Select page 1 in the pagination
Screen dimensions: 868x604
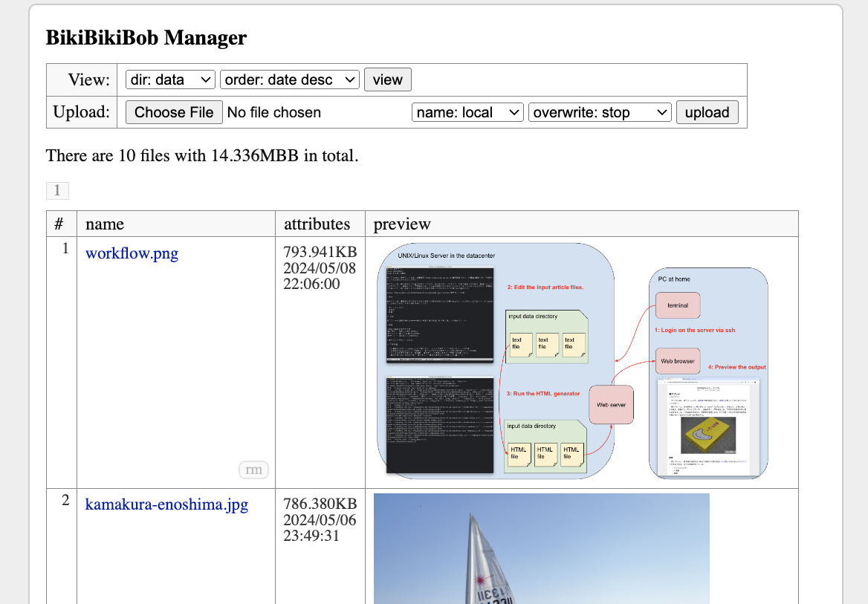(57, 190)
